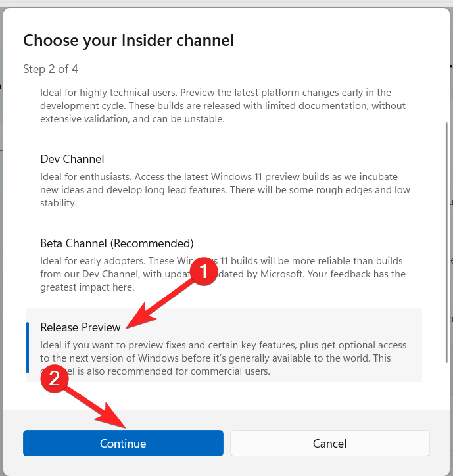453x476 pixels.
Task: Click the 'Choose your Insider channel' heading
Action: [x=128, y=40]
